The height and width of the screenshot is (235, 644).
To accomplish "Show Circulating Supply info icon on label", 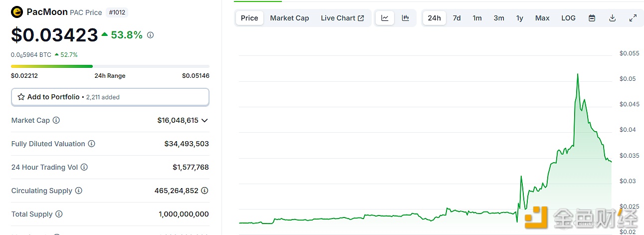I will [79, 191].
